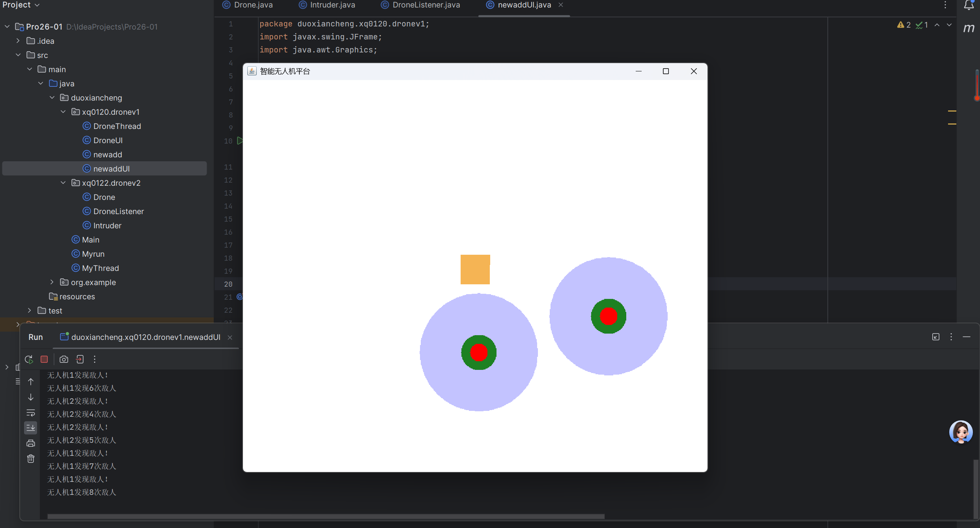Click the camera thread dump icon
Image resolution: width=980 pixels, height=528 pixels.
coord(64,359)
